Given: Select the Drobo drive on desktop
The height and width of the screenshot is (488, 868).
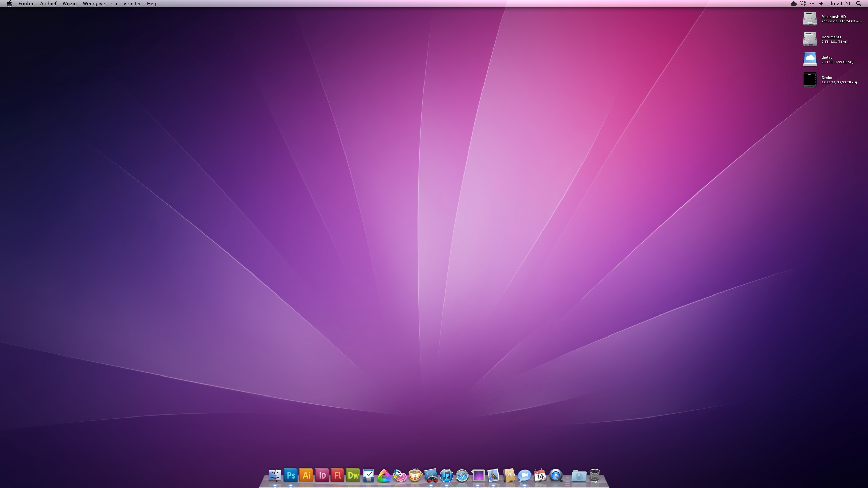Looking at the screenshot, I should click(810, 80).
